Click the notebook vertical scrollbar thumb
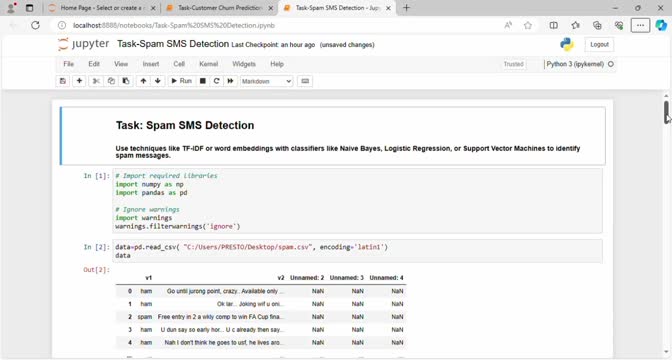Image resolution: width=672 pixels, height=360 pixels. [666, 112]
